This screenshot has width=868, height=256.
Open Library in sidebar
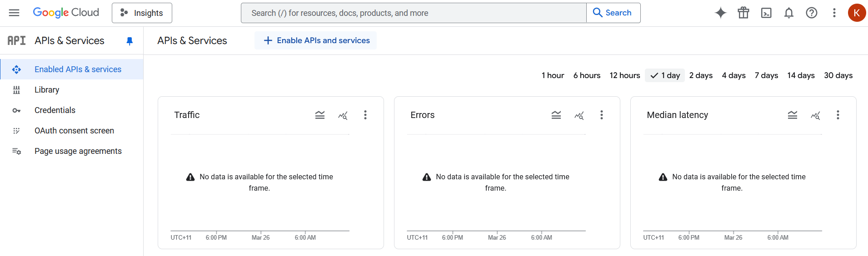click(72, 89)
